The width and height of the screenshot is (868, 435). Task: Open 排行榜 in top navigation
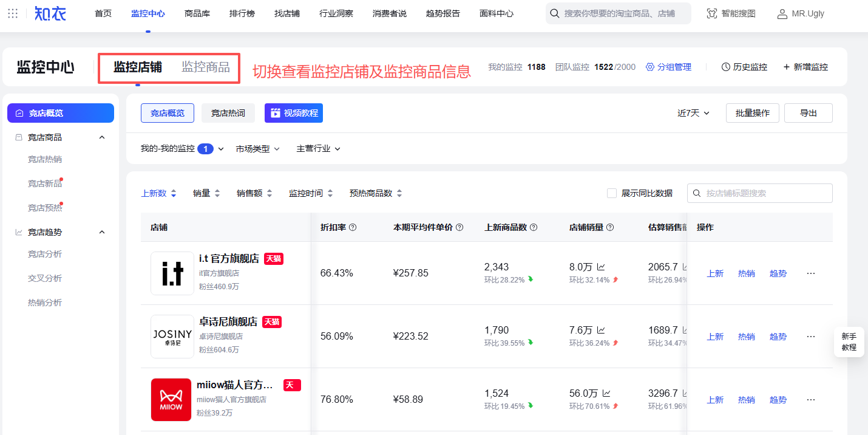click(242, 13)
